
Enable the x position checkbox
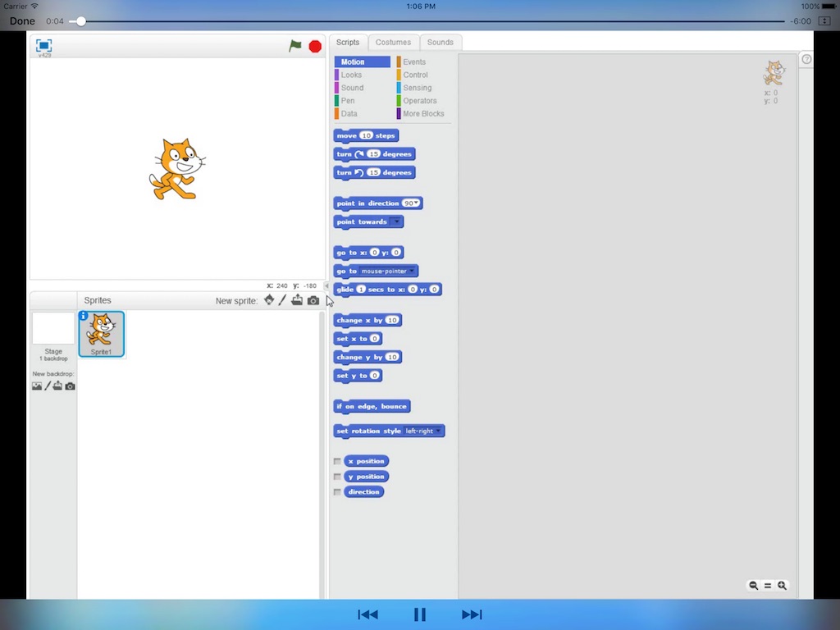click(x=337, y=461)
